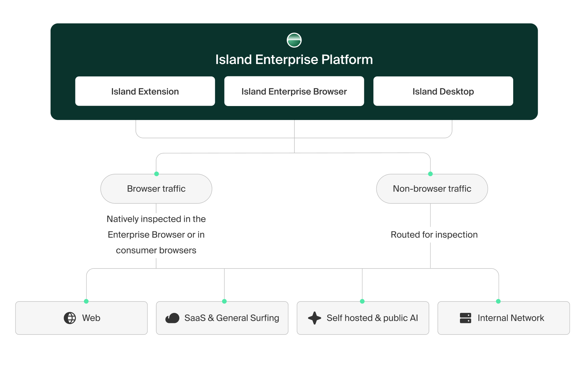588x369 pixels.
Task: Click the Island Enterprise Platform title
Action: click(x=294, y=60)
